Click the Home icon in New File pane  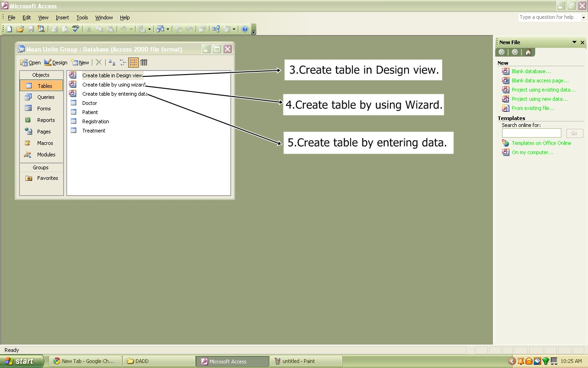[528, 52]
